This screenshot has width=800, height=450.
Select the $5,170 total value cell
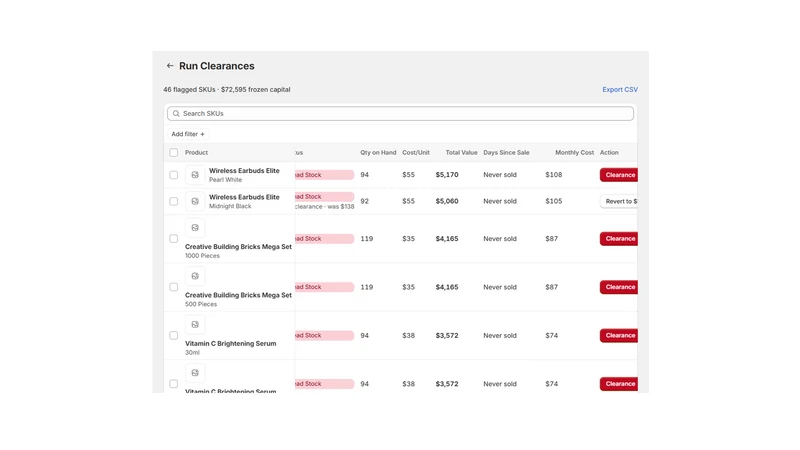coord(447,175)
